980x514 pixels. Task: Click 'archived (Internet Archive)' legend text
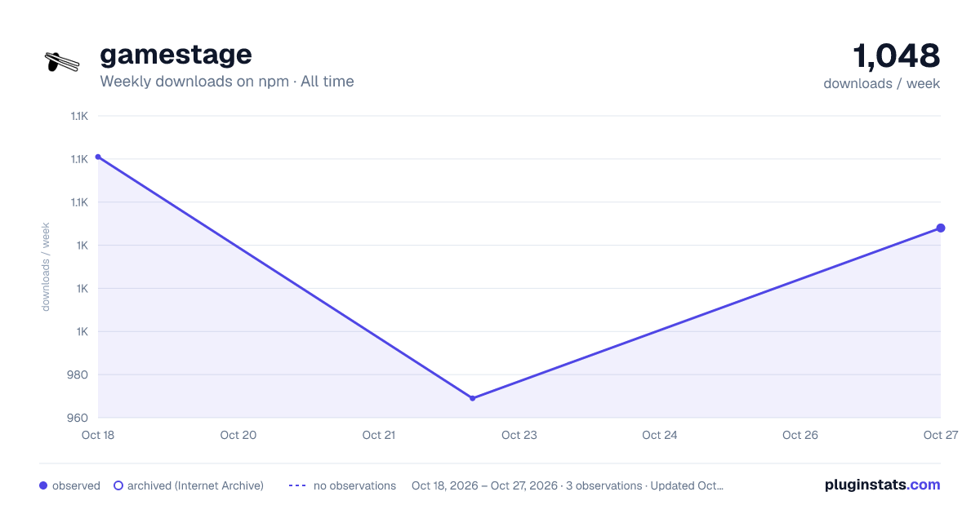pos(195,485)
